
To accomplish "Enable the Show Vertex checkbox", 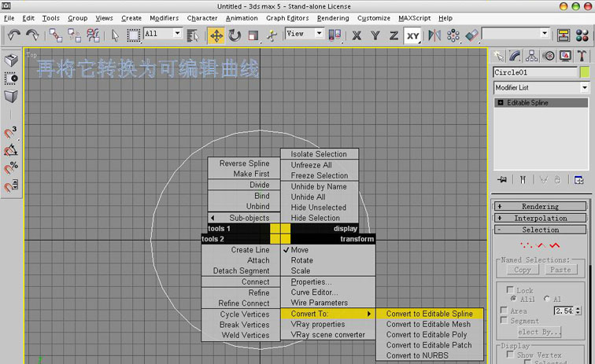I will pyautogui.click(x=510, y=355).
